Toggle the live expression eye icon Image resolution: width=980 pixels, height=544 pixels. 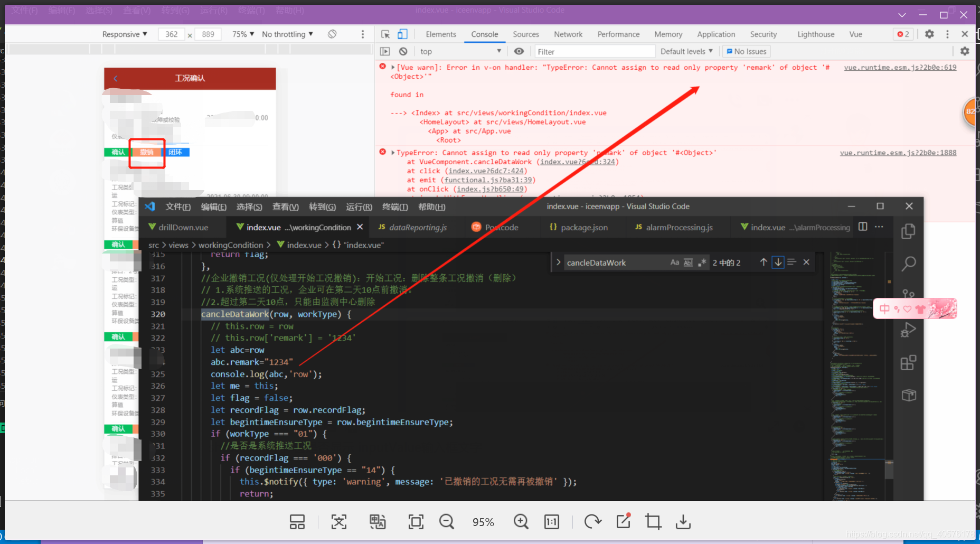(x=519, y=51)
